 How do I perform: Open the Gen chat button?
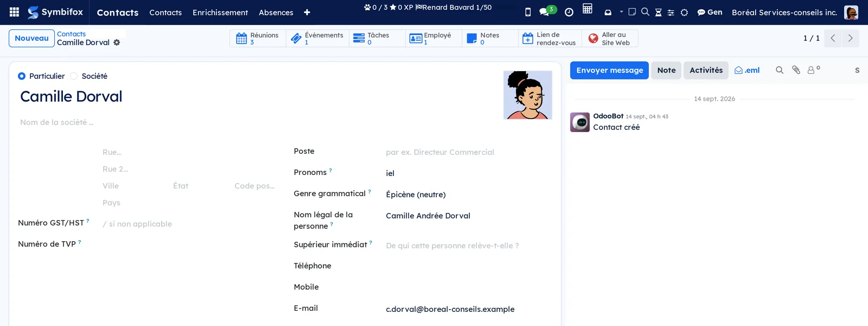coord(710,12)
